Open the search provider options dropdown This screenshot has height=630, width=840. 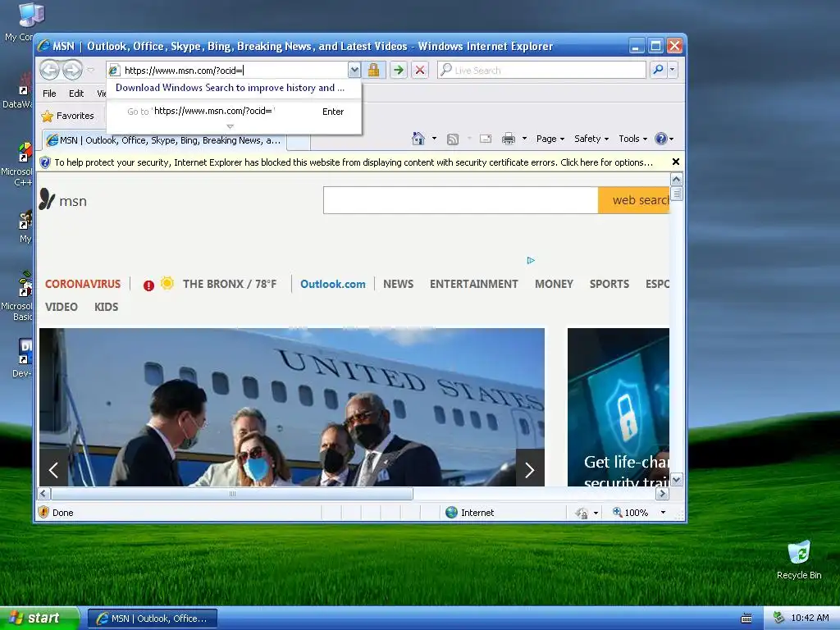coord(673,70)
